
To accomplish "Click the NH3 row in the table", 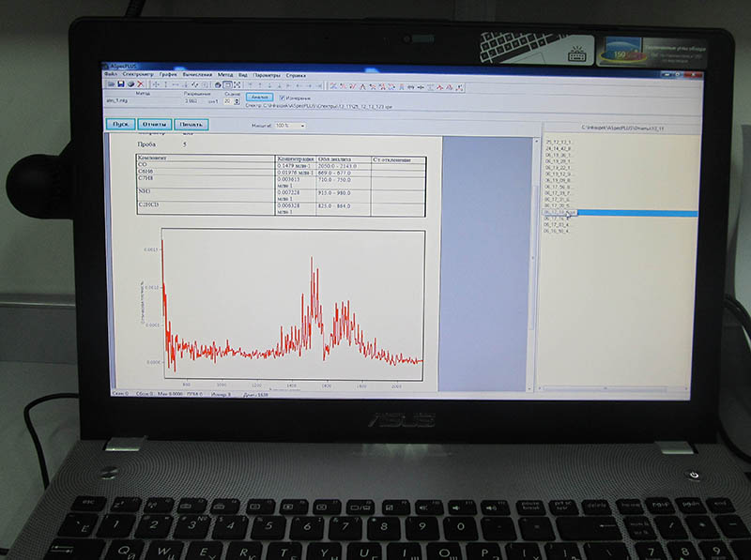I will (281, 195).
